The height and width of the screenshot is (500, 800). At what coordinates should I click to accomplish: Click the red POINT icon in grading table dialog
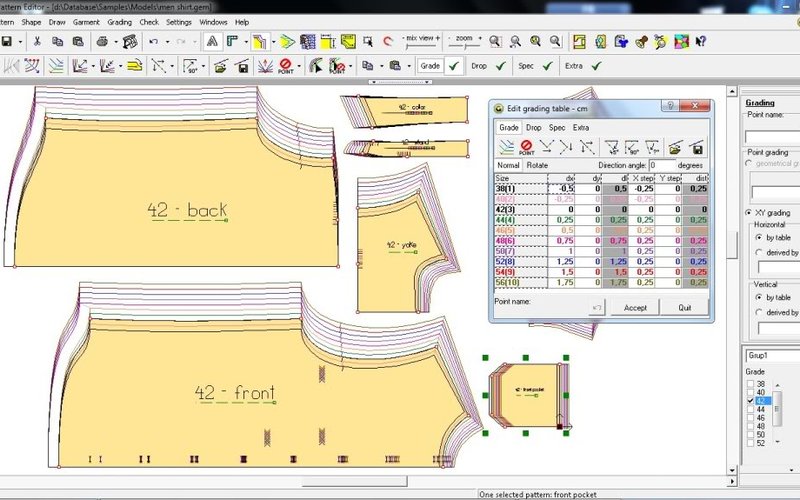pyautogui.click(x=527, y=147)
